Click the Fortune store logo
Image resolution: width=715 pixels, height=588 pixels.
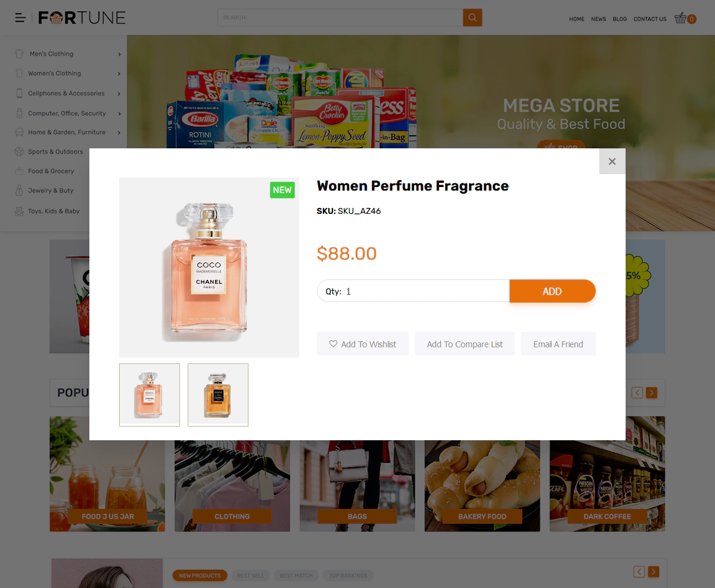pyautogui.click(x=82, y=18)
